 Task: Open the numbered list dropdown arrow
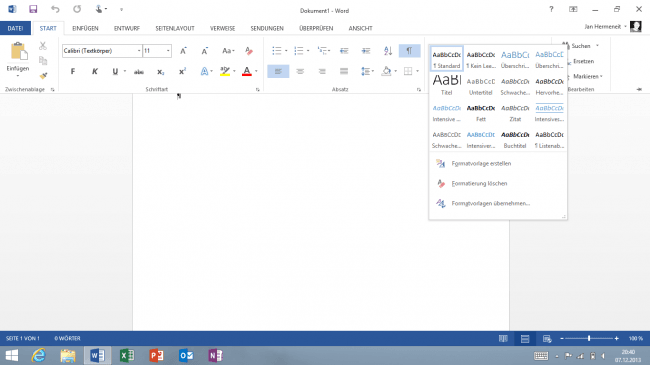308,51
